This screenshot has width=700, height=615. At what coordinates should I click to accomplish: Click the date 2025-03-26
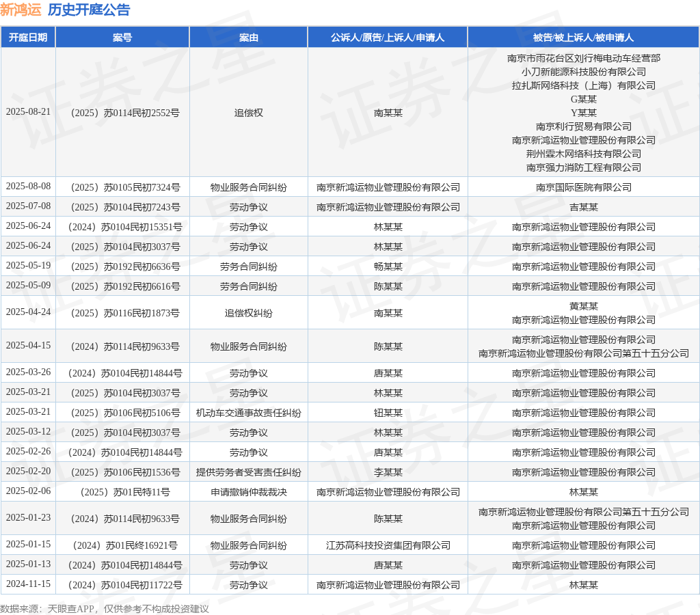28,372
